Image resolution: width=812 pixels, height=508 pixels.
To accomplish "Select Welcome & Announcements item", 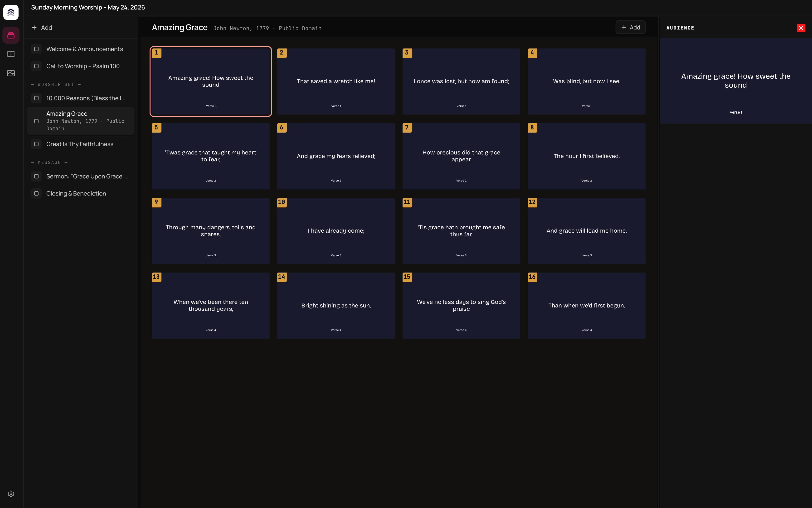I will (x=81, y=49).
